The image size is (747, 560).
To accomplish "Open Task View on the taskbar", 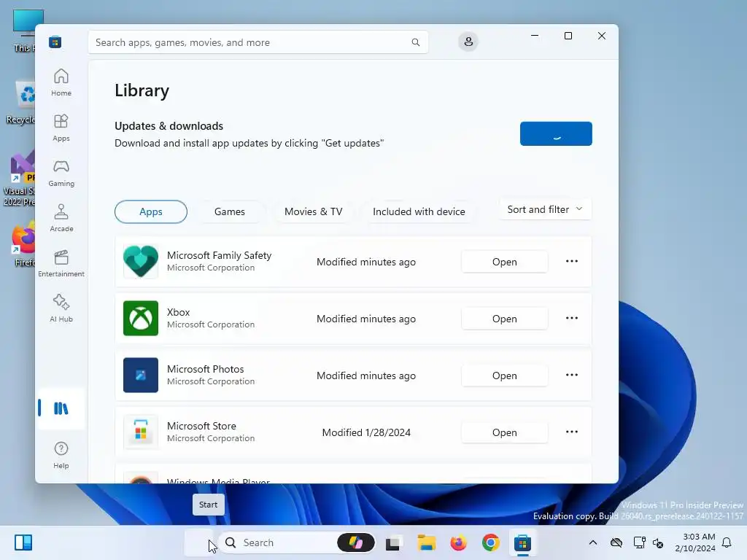I will coord(393,542).
